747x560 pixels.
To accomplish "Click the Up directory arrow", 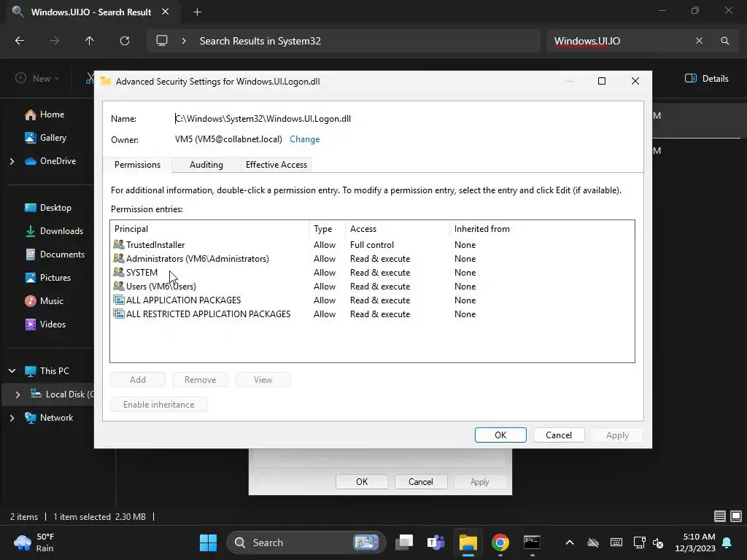I will [x=89, y=41].
